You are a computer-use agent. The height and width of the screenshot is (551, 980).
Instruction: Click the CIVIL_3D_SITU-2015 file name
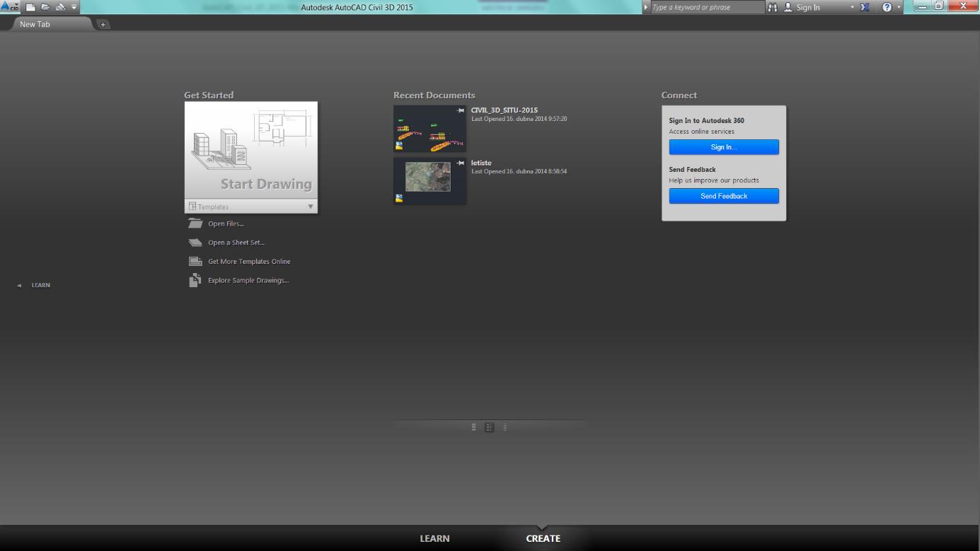point(505,110)
